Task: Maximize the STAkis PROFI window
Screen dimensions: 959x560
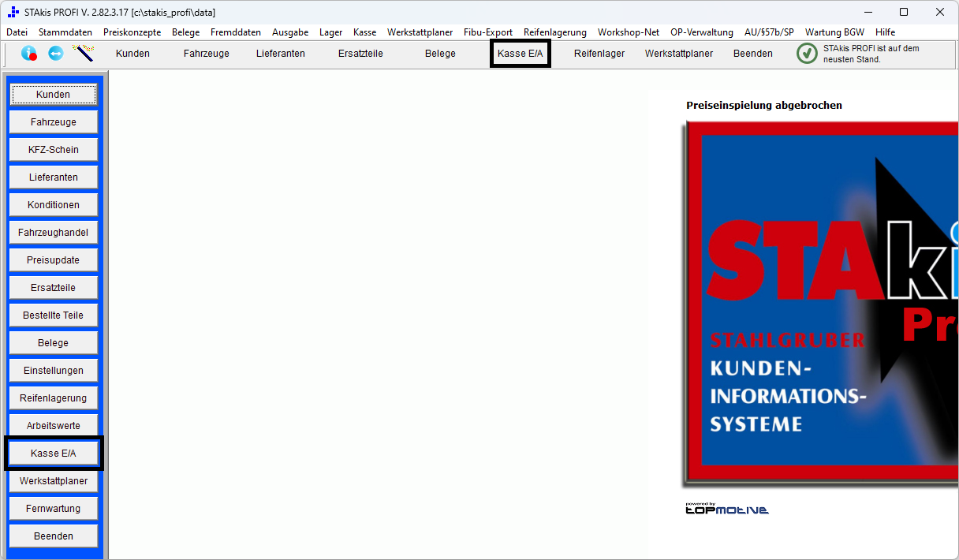Action: [905, 12]
